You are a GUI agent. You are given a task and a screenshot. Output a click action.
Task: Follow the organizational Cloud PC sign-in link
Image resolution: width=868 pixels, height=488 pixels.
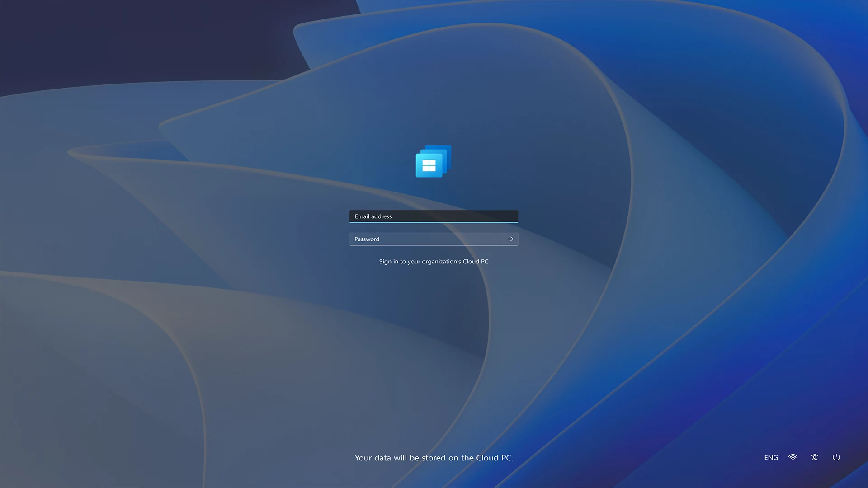click(434, 261)
